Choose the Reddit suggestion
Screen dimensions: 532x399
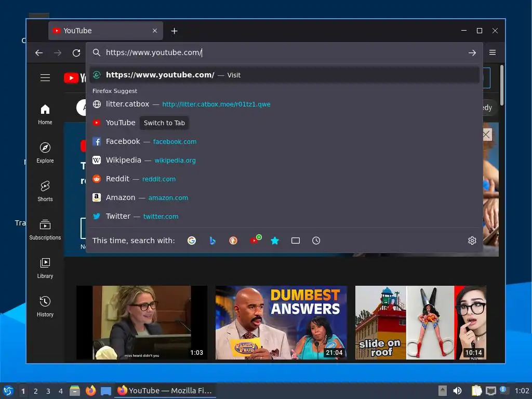[x=284, y=179]
